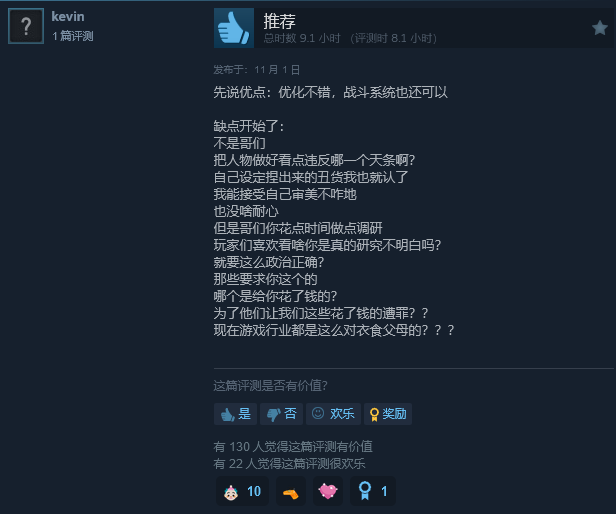Image resolution: width=616 pixels, height=514 pixels.
Task: Open the 1 篇评测 reviews link
Action: coord(73,36)
